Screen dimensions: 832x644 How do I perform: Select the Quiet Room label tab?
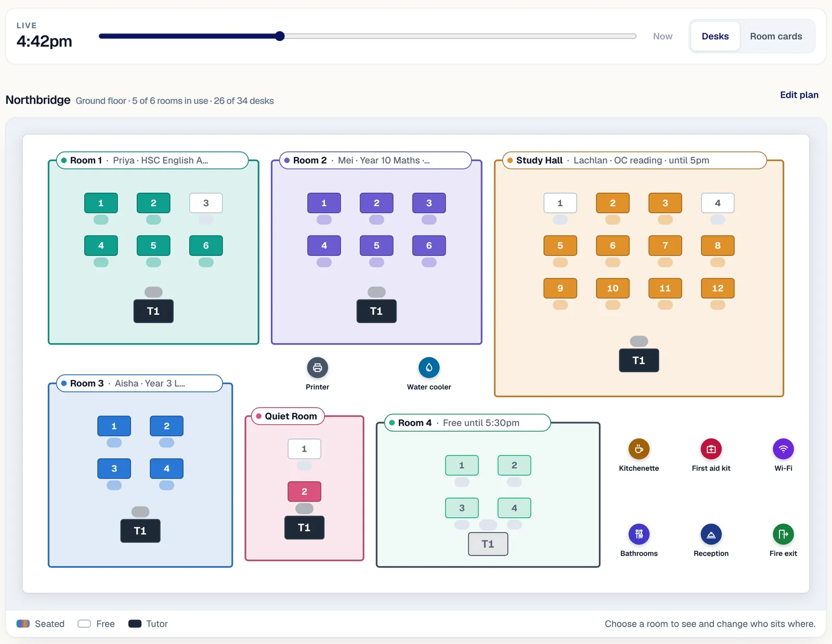click(288, 416)
